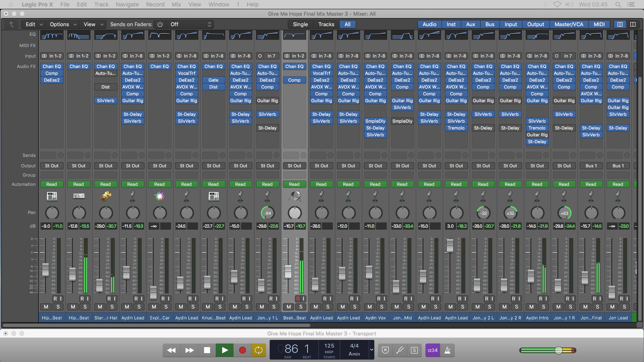Switch mixer to Tracks view
Image resolution: width=644 pixels, height=362 pixels.
(x=326, y=24)
